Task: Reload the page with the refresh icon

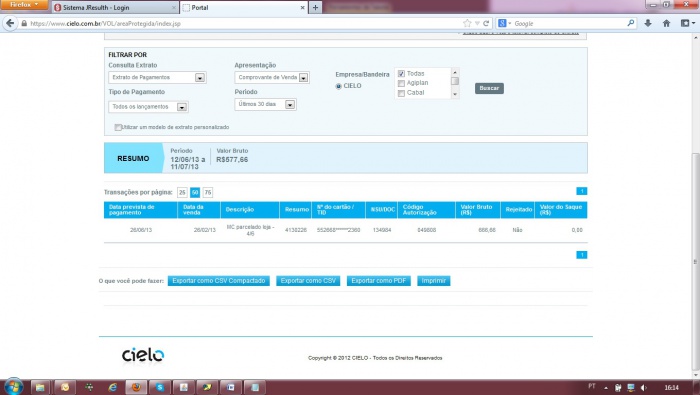Action: 486,23
